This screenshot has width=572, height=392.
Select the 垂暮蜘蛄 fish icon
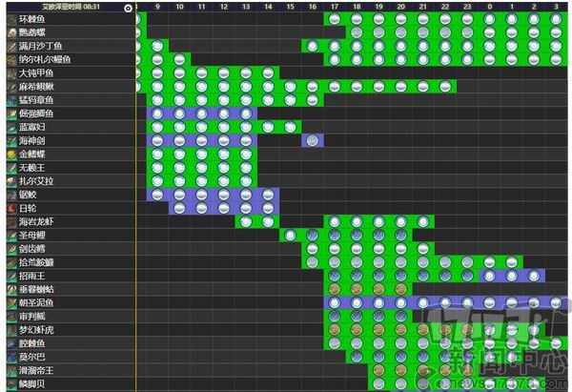[10, 289]
